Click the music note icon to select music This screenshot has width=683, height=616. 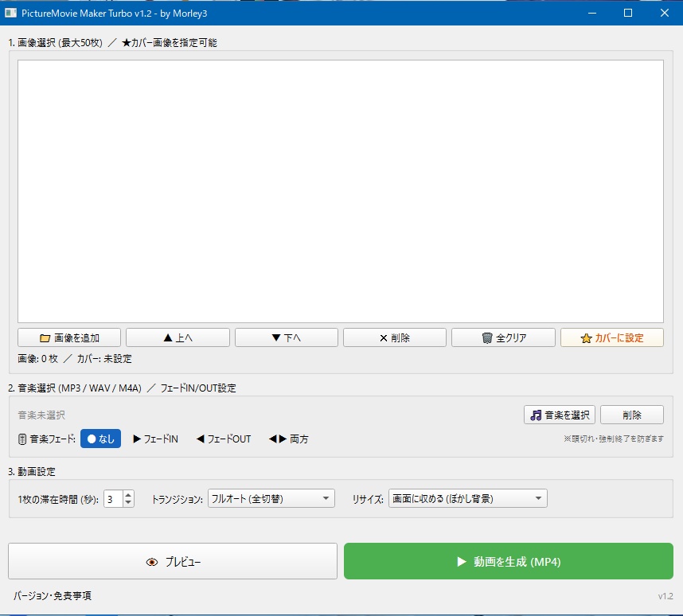[537, 414]
